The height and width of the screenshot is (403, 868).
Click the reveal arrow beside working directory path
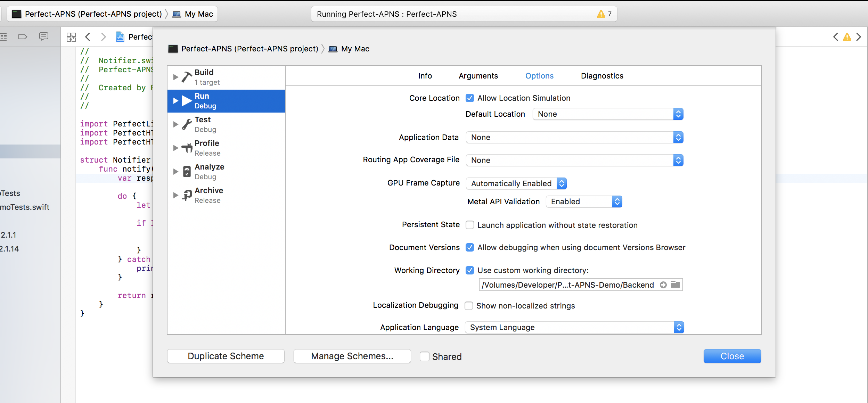click(x=663, y=285)
